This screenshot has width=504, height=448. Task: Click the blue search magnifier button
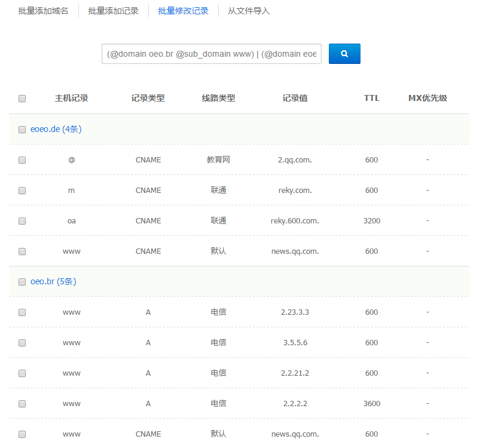coord(344,54)
